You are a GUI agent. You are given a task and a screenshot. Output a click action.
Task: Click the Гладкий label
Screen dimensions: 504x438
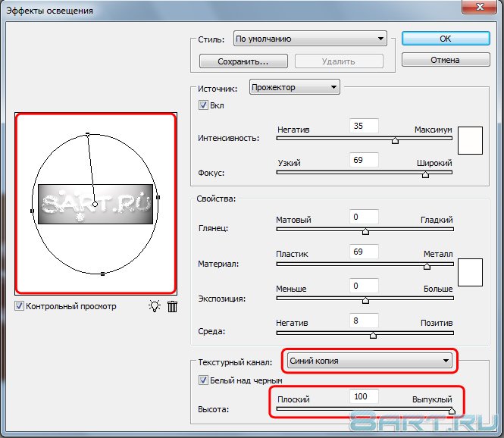click(437, 220)
